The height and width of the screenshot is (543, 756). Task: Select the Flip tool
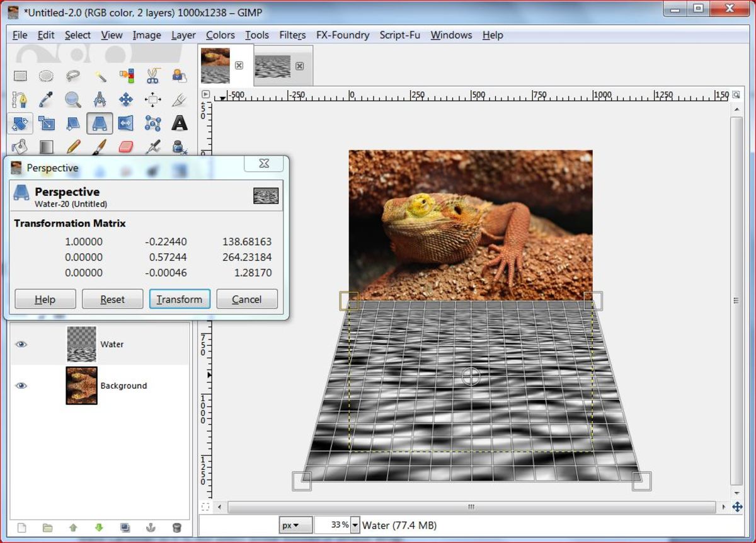pos(127,123)
